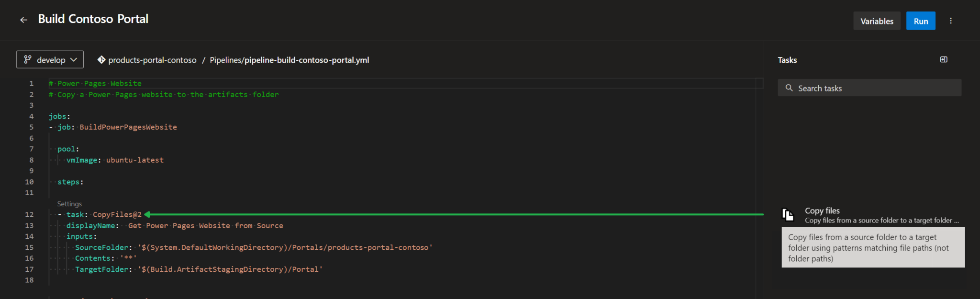Image resolution: width=980 pixels, height=299 pixels.
Task: Select the Copy files task icon
Action: click(788, 214)
